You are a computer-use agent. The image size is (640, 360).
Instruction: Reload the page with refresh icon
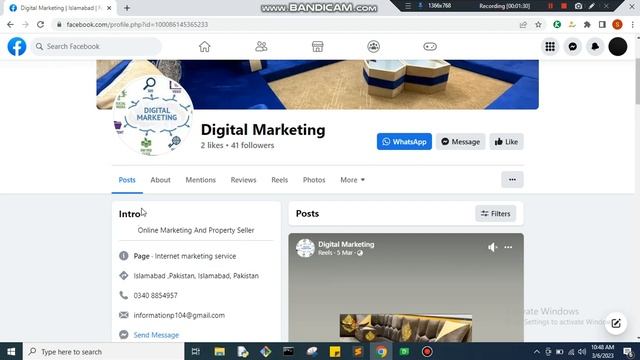click(x=40, y=24)
